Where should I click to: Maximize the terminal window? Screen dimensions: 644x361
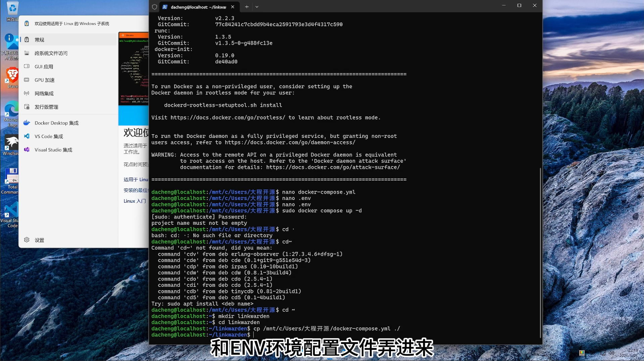click(x=519, y=5)
